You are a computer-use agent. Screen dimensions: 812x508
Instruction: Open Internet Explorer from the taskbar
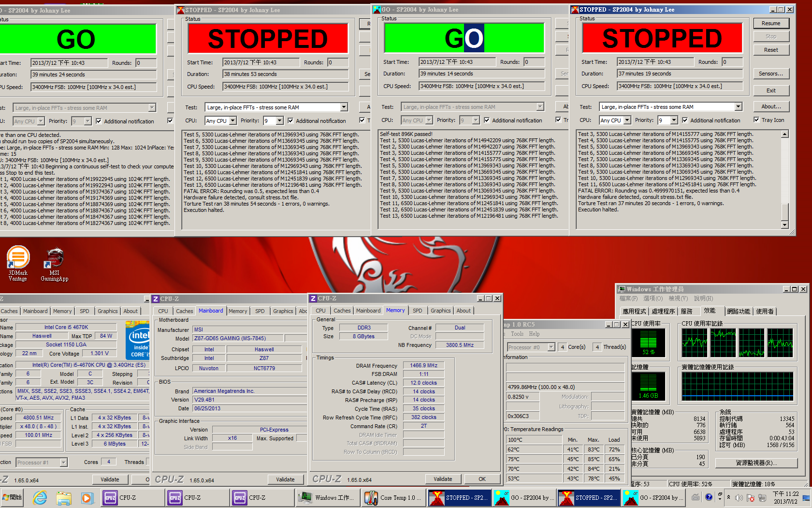[x=40, y=497]
